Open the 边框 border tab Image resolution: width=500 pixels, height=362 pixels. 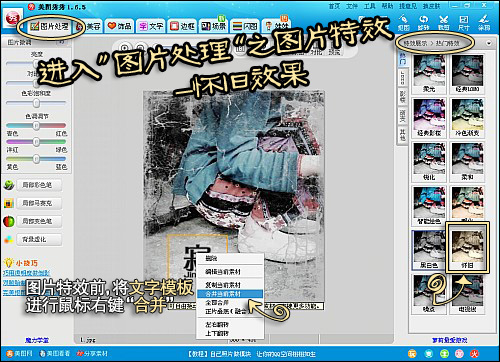(182, 26)
